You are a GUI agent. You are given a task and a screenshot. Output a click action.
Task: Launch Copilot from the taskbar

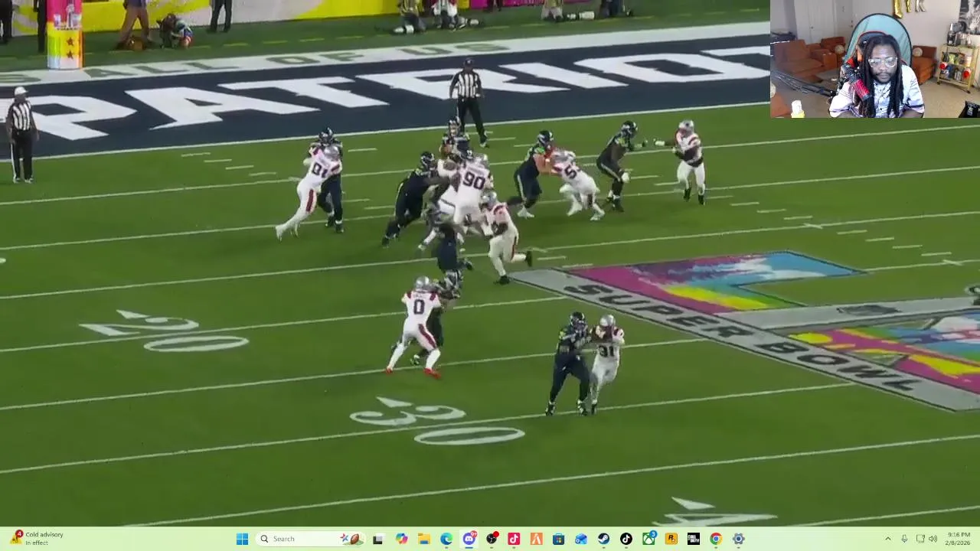401,539
